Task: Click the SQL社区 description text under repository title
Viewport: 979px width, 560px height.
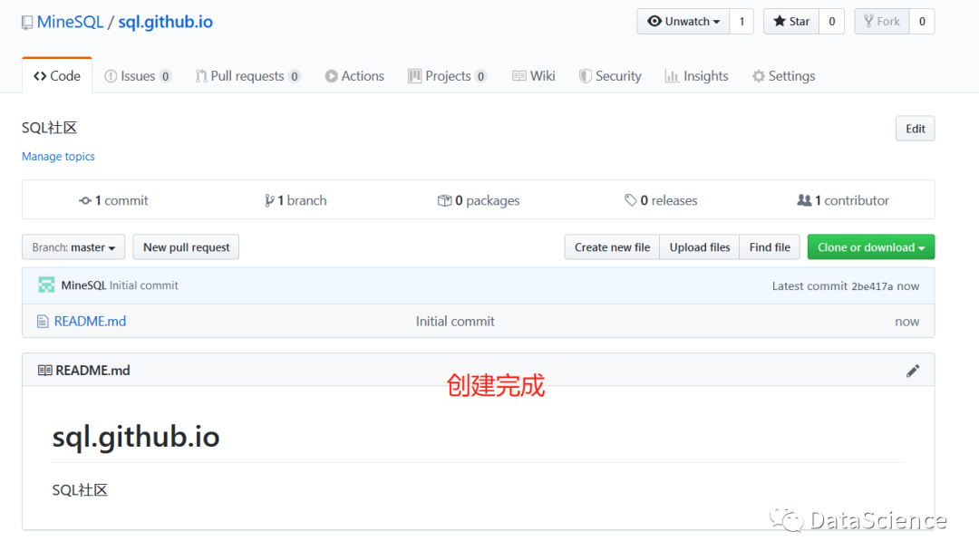Action: (x=49, y=128)
